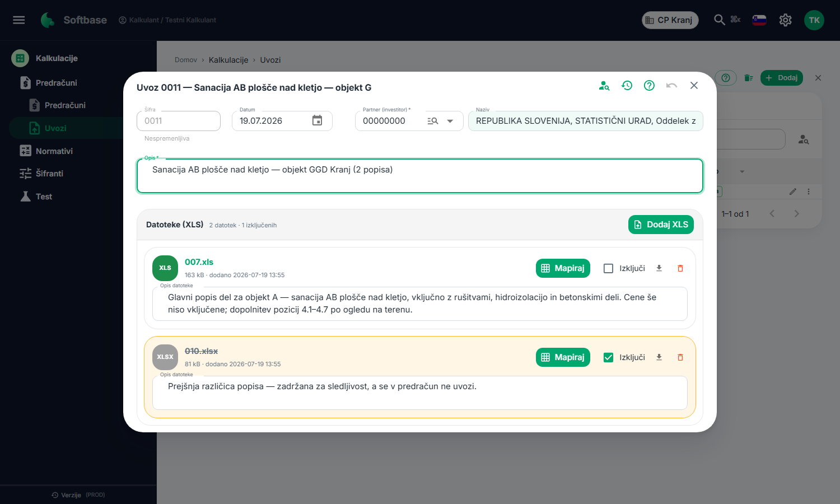This screenshot has width=840, height=504.
Task: Click the Dodaj XLS button
Action: (661, 225)
